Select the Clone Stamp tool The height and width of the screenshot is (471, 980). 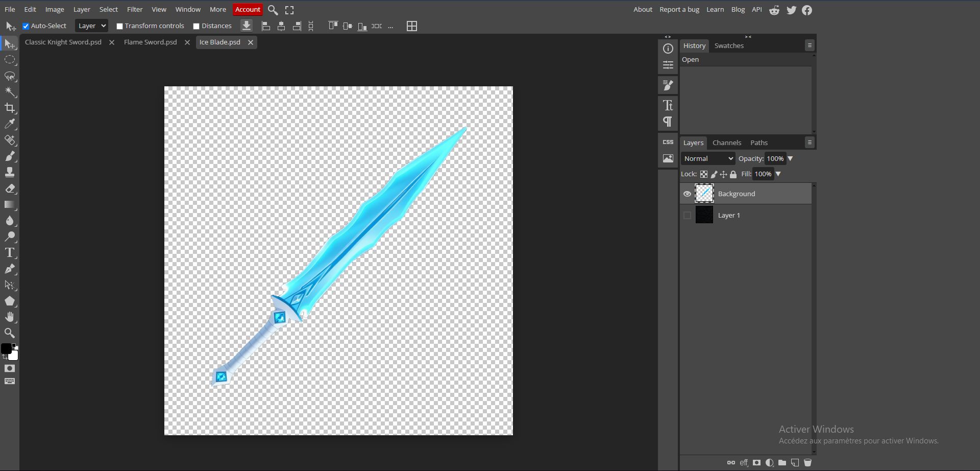coord(10,172)
